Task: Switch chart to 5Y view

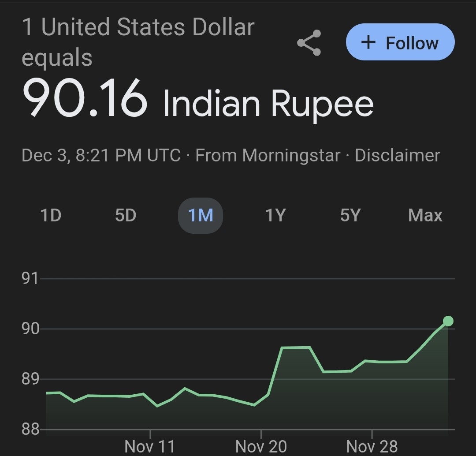Action: [350, 216]
